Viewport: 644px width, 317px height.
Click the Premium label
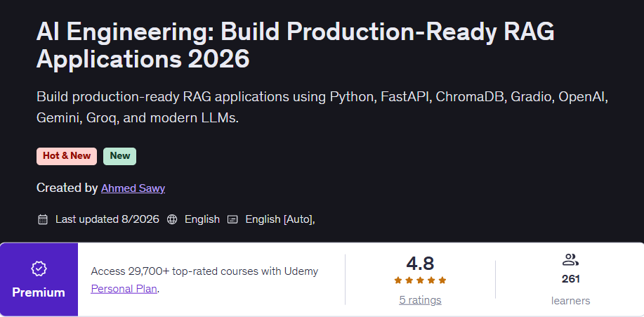point(39,292)
